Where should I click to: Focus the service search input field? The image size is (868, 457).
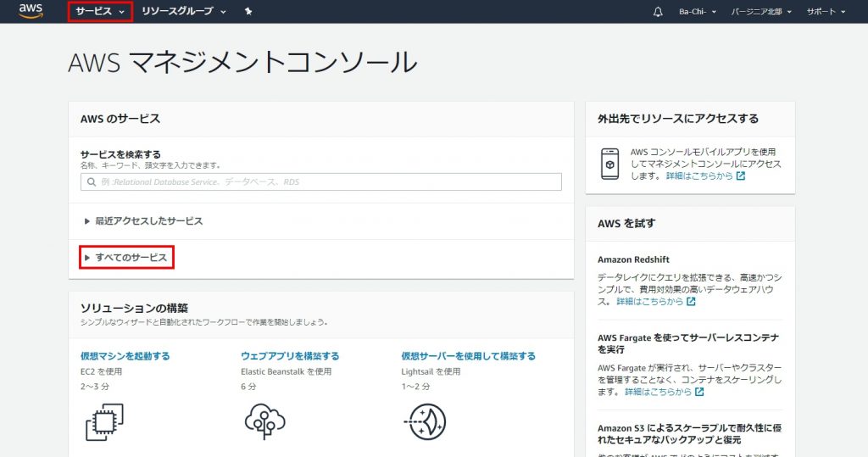(x=321, y=181)
